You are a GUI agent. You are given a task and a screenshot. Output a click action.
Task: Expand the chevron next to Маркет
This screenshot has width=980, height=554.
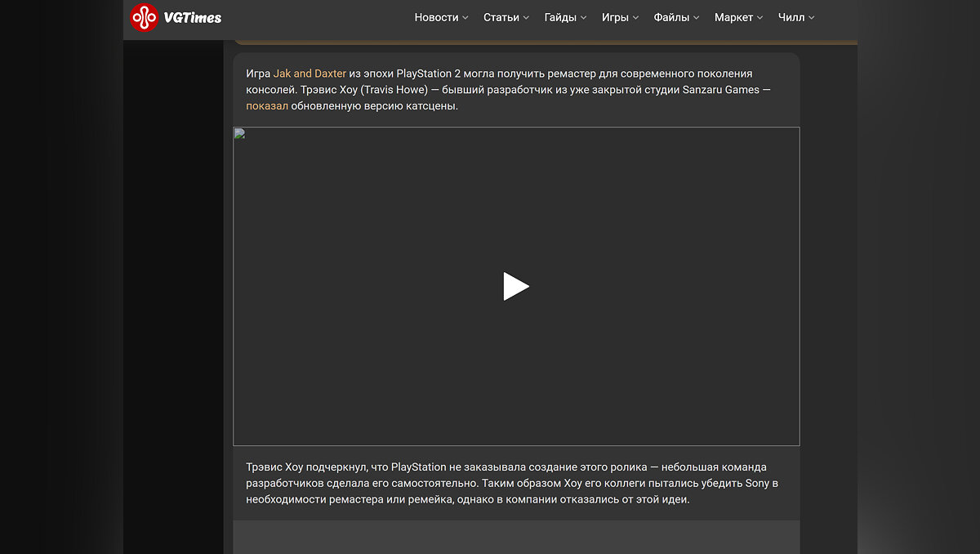[759, 18]
